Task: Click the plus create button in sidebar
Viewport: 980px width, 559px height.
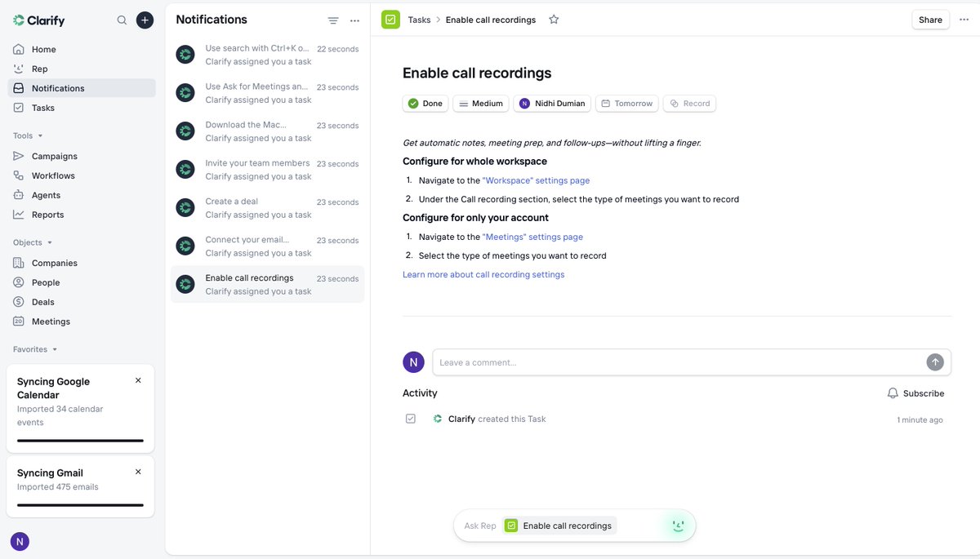Action: [x=145, y=20]
